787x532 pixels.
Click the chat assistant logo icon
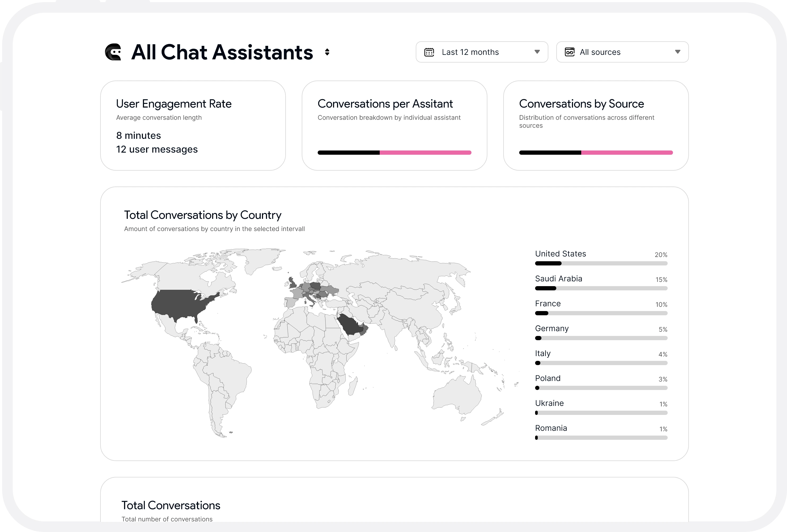(x=113, y=52)
